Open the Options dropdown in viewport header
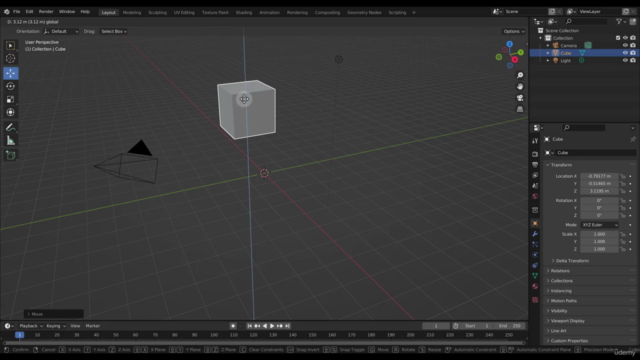This screenshot has height=360, width=640. (x=514, y=31)
